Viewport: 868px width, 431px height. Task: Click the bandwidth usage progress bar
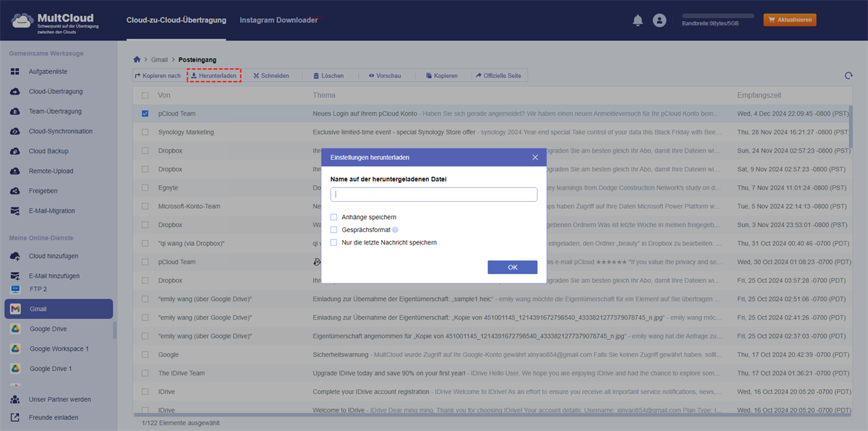tap(718, 15)
